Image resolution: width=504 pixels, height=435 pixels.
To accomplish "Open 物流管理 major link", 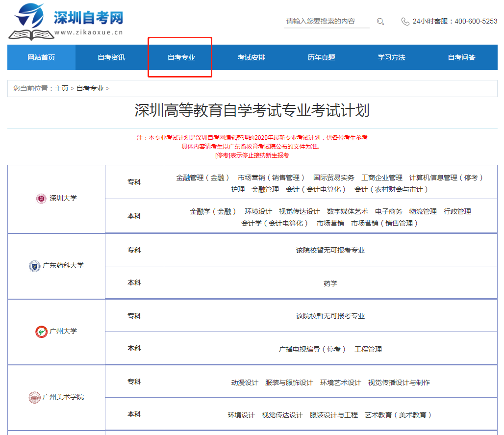I will coord(423,211).
